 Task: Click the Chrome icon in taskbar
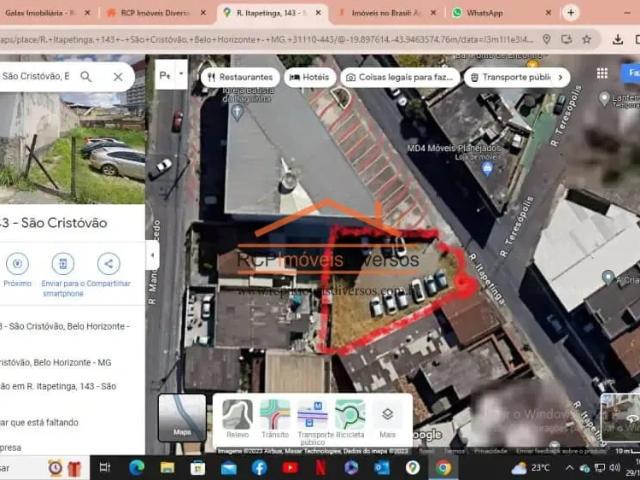(443, 468)
